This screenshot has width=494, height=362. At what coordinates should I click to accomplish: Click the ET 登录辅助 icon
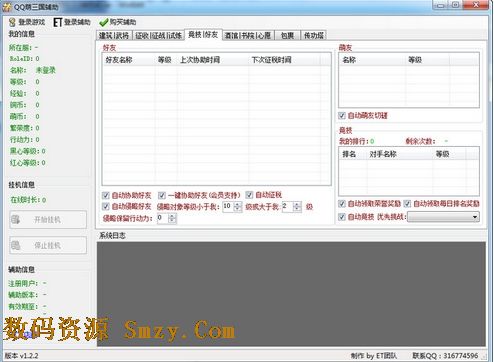point(58,22)
